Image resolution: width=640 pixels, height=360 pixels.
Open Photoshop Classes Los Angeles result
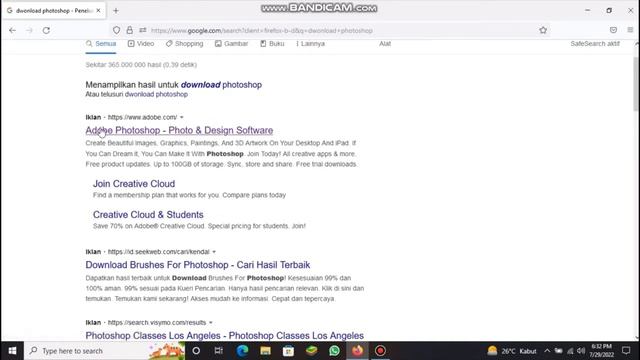coord(224,336)
